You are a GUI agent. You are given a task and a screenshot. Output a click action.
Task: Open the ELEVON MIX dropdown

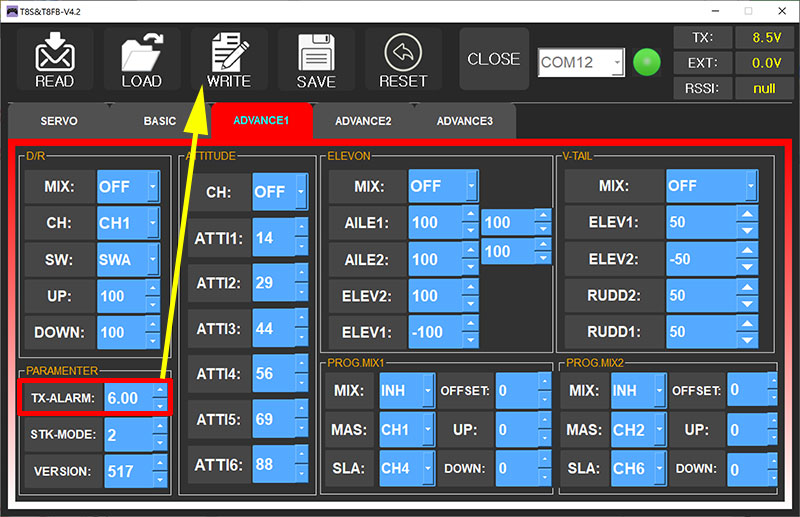click(471, 186)
